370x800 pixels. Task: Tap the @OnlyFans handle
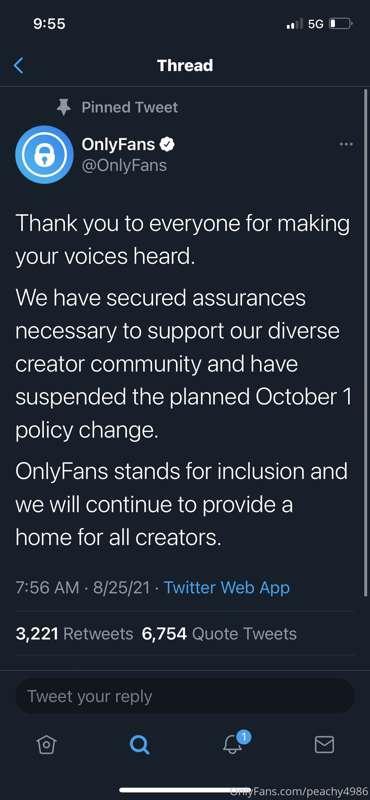click(124, 165)
